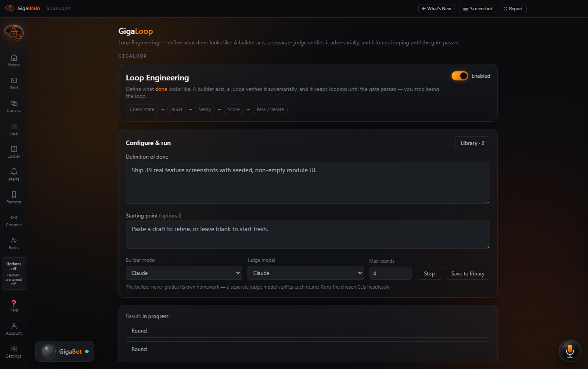This screenshot has height=369, width=588.
Task: Click the Result: in progress status
Action: (147, 316)
